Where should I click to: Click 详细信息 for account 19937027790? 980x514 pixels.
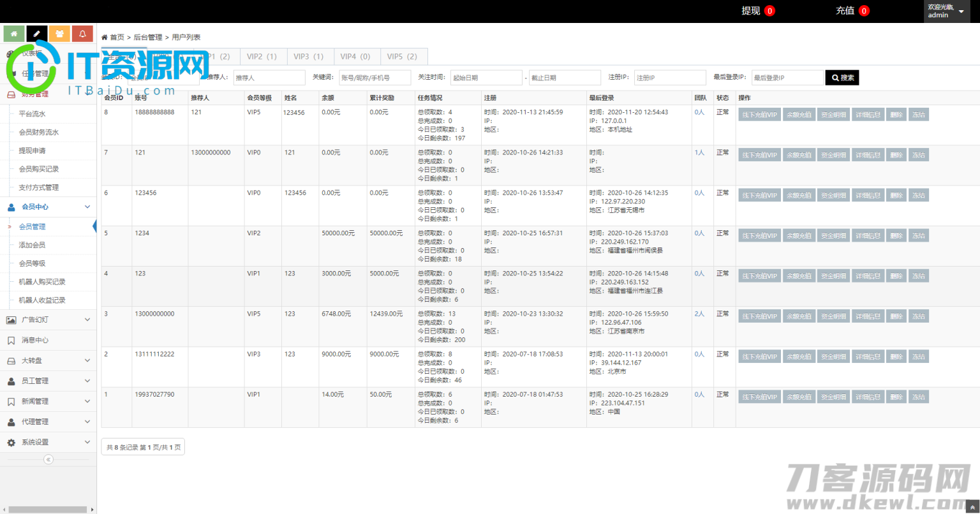[868, 397]
